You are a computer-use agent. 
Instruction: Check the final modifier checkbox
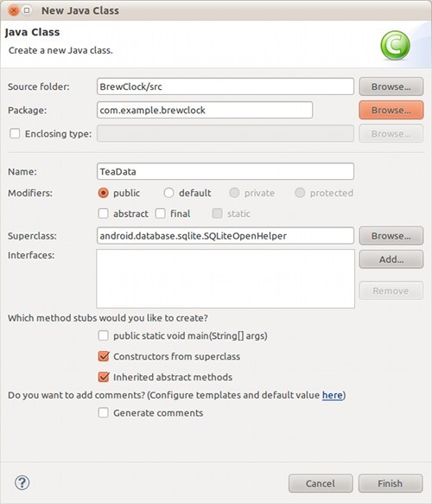pyautogui.click(x=161, y=214)
